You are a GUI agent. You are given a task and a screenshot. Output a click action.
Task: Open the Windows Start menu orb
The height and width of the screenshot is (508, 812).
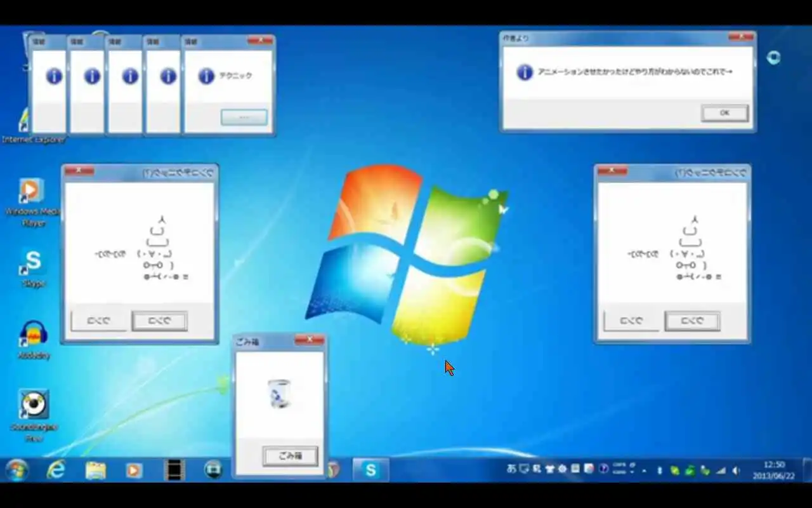(x=16, y=471)
